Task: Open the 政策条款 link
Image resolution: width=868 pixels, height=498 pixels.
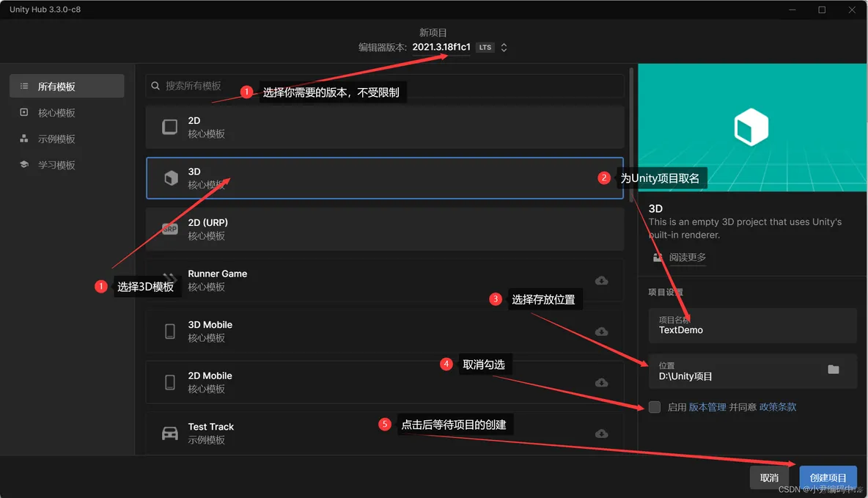Action: (777, 407)
